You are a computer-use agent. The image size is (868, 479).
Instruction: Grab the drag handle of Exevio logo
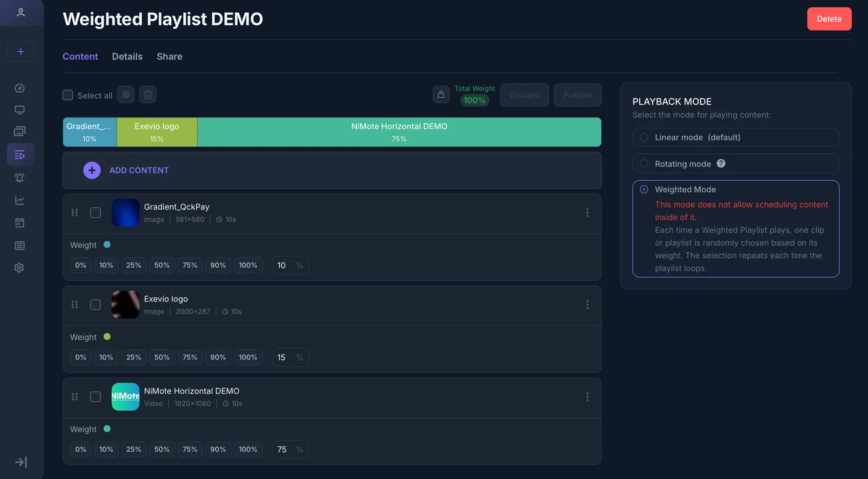tap(75, 305)
